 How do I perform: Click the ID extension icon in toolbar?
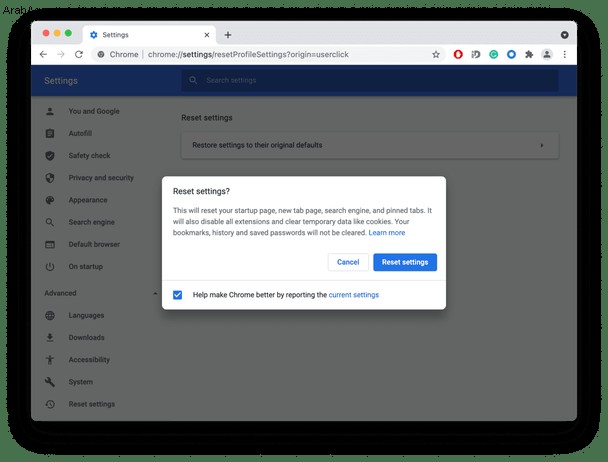point(476,55)
